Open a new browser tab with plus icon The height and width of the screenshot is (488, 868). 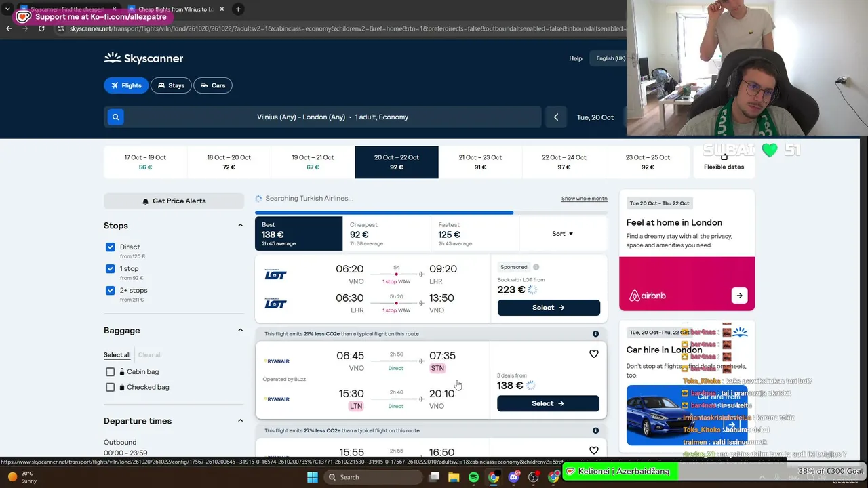(x=238, y=9)
